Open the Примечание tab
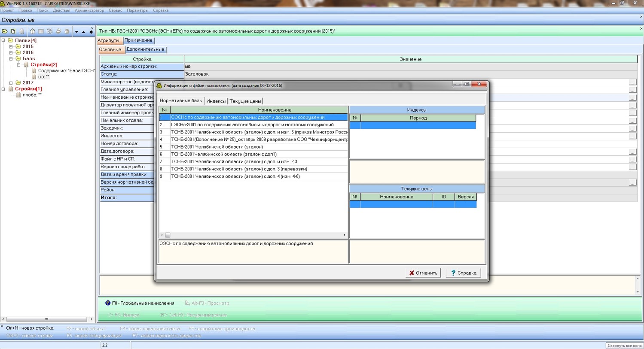This screenshot has width=644, height=349. (x=138, y=40)
